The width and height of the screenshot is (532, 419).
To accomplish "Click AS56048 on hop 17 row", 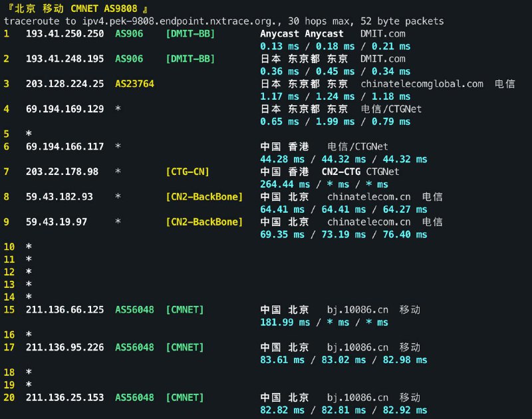I will pos(135,348).
